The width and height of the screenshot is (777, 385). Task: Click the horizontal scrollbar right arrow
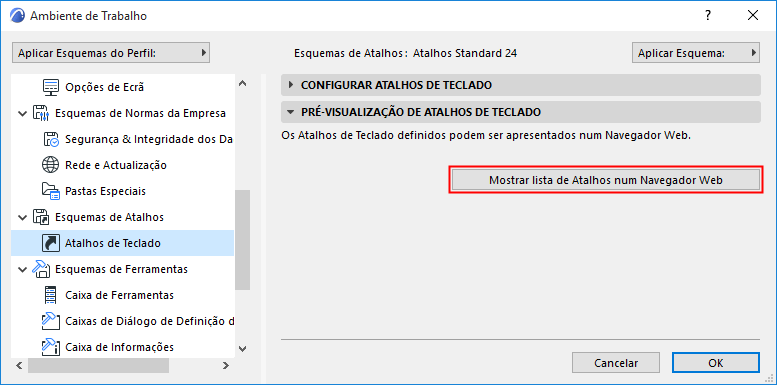pyautogui.click(x=225, y=366)
